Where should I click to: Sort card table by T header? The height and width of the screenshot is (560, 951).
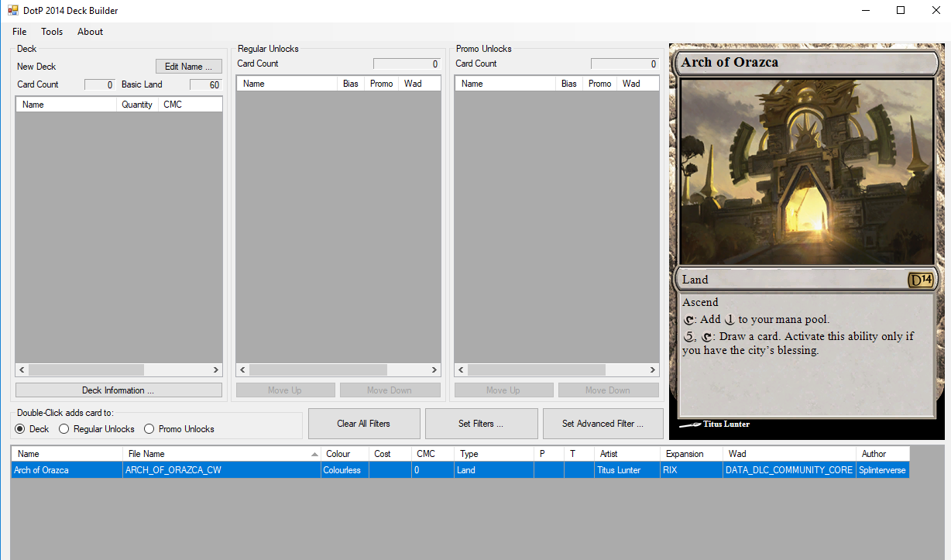coord(578,454)
